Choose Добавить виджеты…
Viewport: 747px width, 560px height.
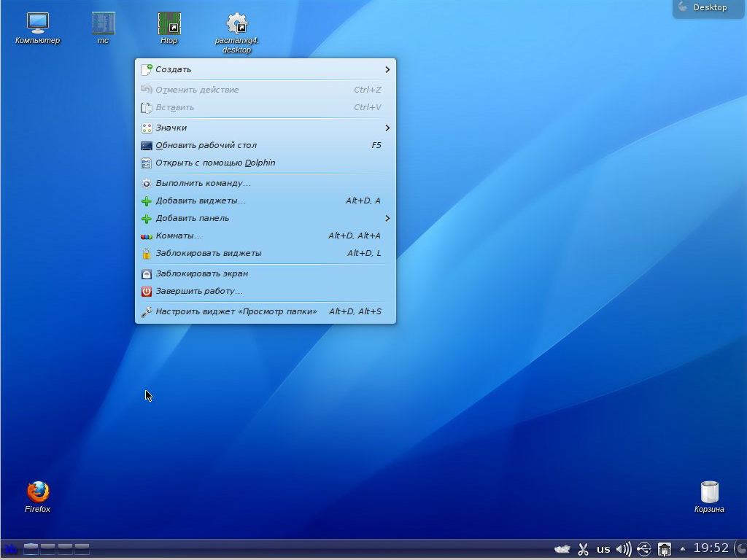(266, 201)
